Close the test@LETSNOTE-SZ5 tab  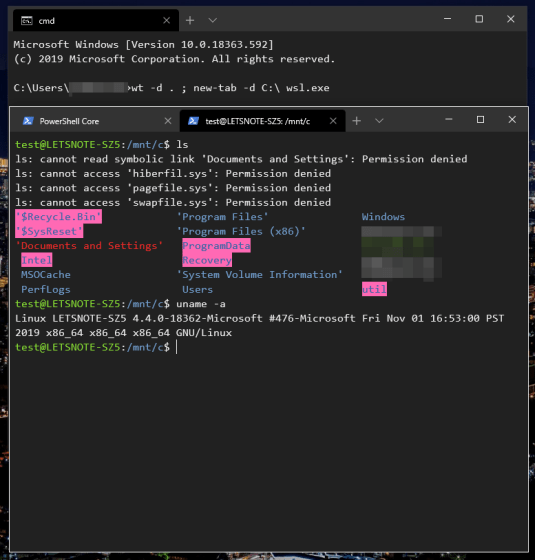pos(333,121)
